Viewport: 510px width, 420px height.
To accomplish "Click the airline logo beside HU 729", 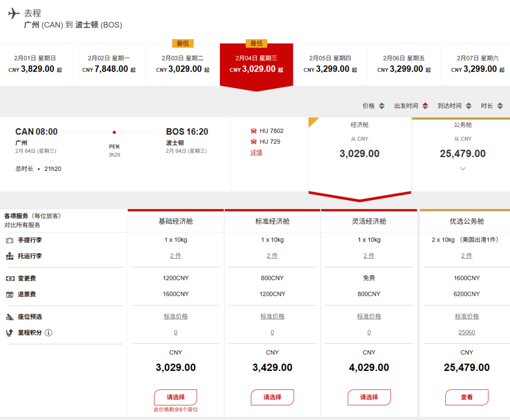I will pyautogui.click(x=254, y=142).
